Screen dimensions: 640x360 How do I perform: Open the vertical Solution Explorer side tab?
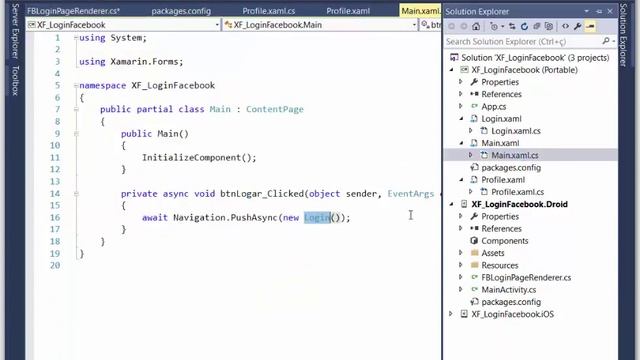(x=623, y=35)
